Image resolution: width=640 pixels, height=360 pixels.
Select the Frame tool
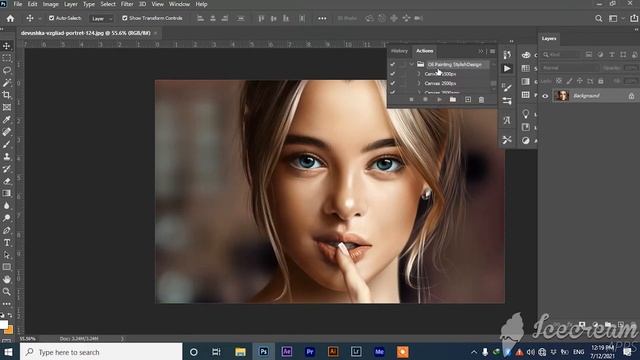7,107
